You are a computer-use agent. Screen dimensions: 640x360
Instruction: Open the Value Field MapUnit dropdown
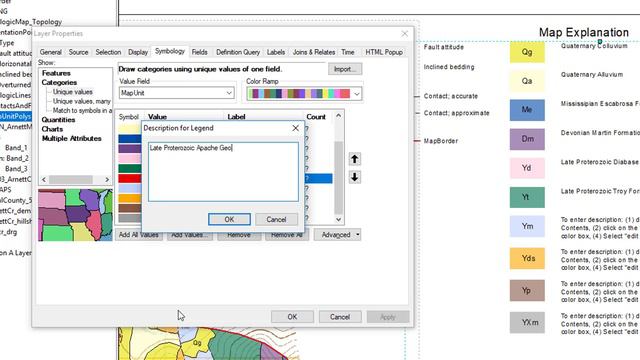coord(229,93)
